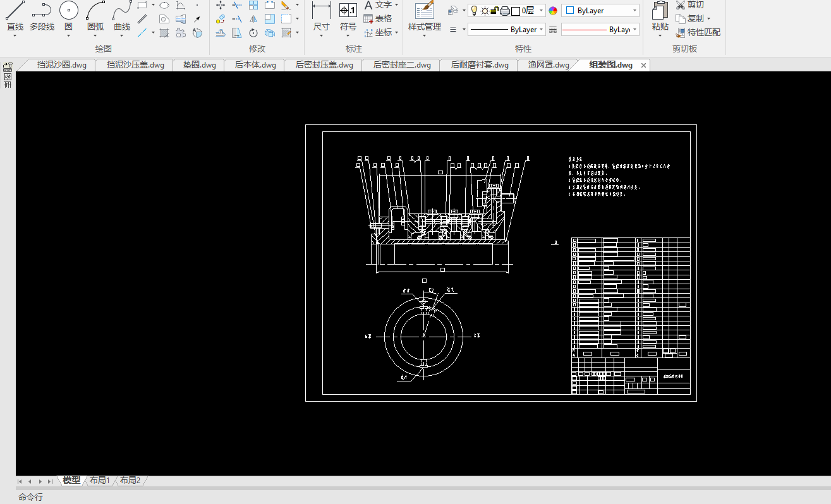
Task: Choose the 曲线 (Spline curve) tool
Action: coord(122,14)
